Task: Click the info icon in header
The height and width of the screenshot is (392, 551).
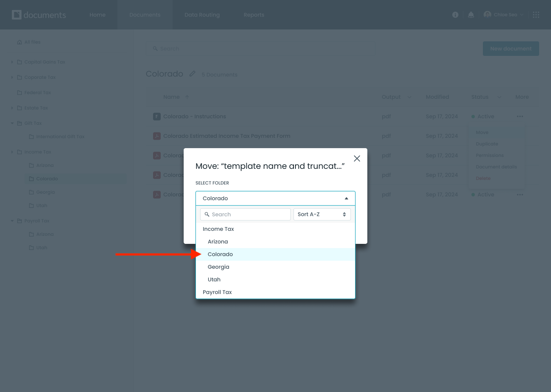Action: tap(455, 15)
